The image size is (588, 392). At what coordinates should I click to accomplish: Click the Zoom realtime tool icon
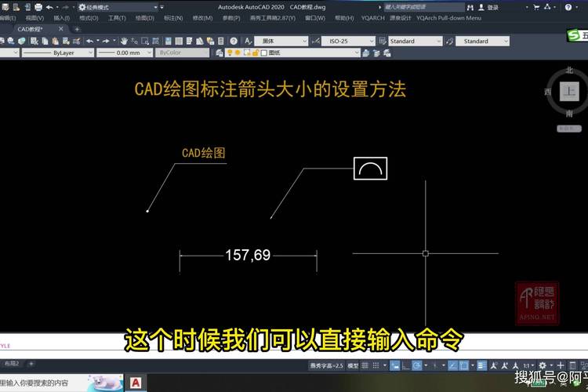pyautogui.click(x=134, y=41)
